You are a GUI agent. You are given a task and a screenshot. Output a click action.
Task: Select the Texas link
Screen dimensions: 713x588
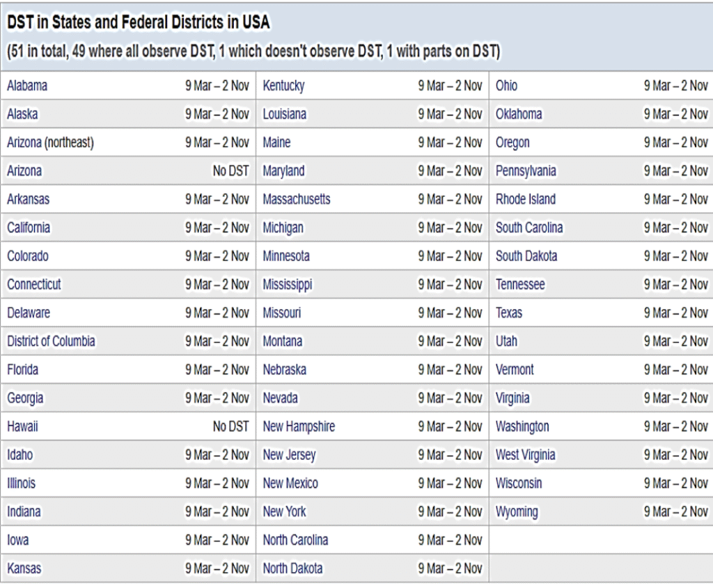point(509,313)
